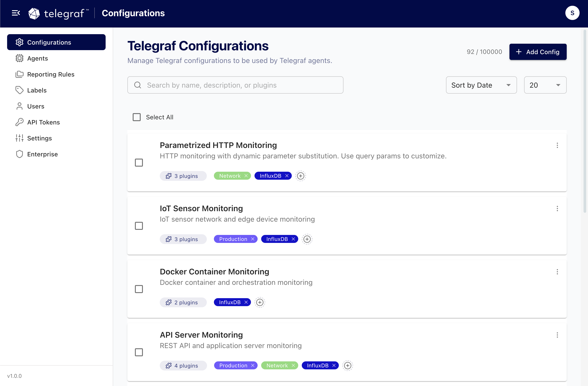Click the search magnifier icon
This screenshot has width=588, height=386.
coord(138,85)
